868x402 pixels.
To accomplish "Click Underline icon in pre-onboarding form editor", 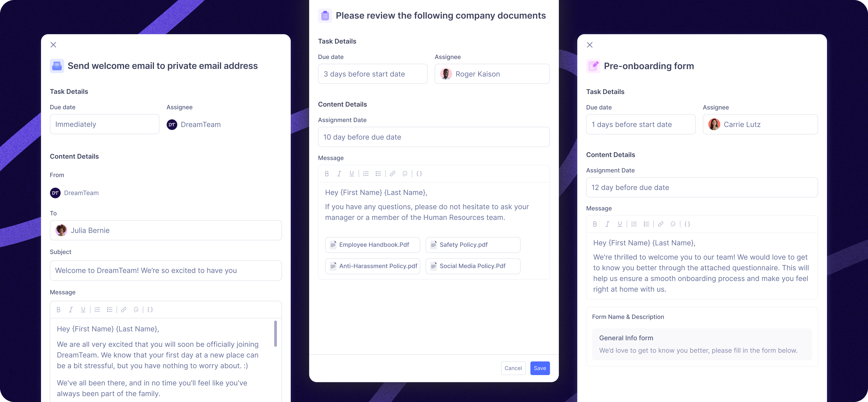I will (x=619, y=224).
